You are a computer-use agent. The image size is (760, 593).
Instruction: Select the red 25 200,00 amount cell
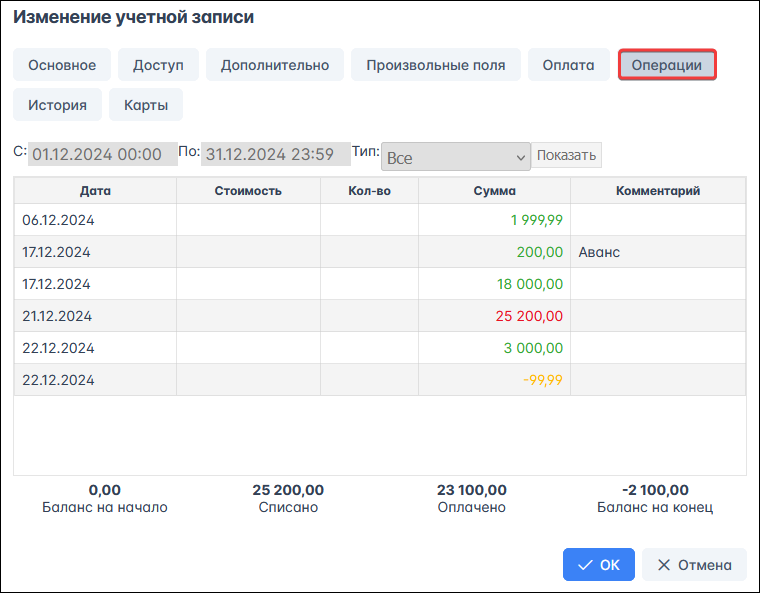coord(494,316)
